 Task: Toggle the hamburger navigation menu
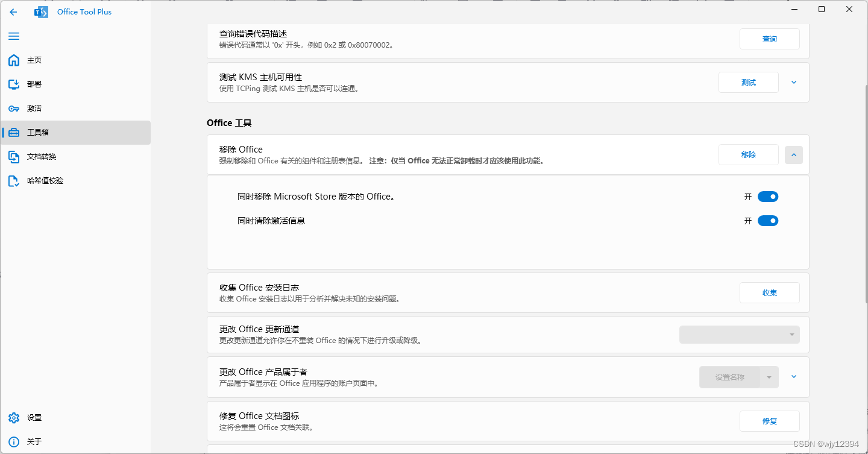[14, 36]
